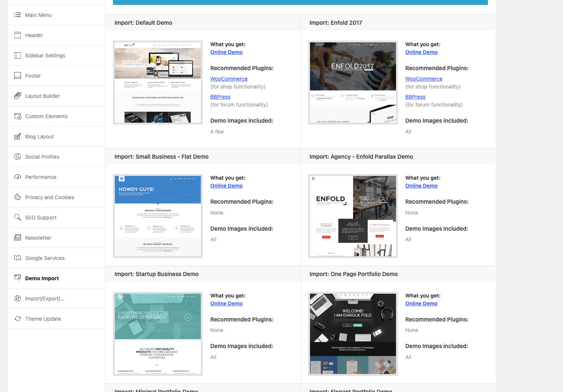Click "Import: One Page Portfolio Demo" heading
563x392 pixels.
(354, 274)
